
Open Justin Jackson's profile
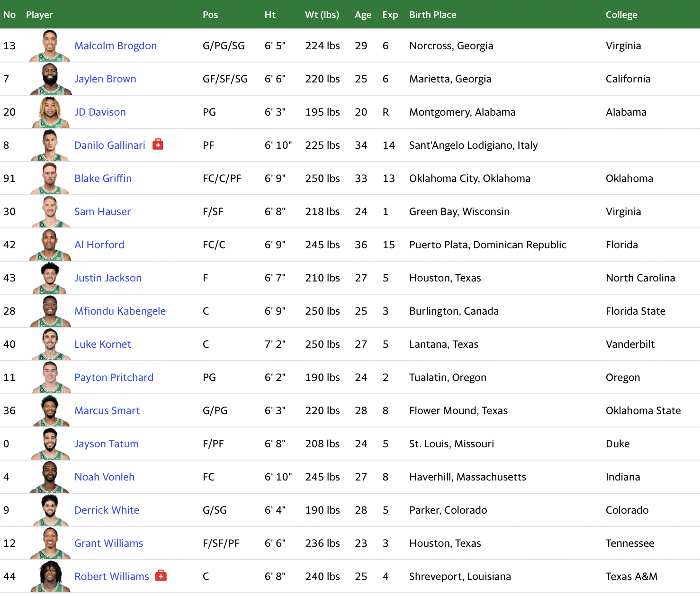(x=108, y=278)
